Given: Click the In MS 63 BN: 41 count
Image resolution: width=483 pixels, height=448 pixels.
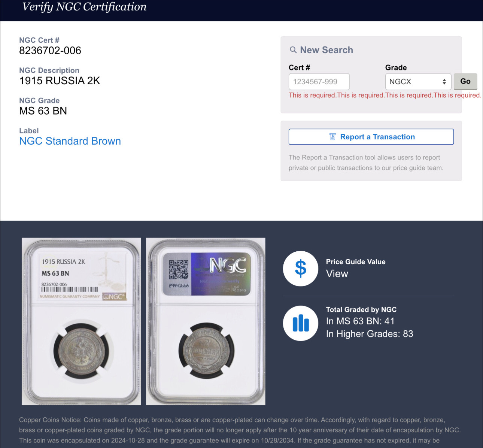Looking at the screenshot, I should (360, 321).
